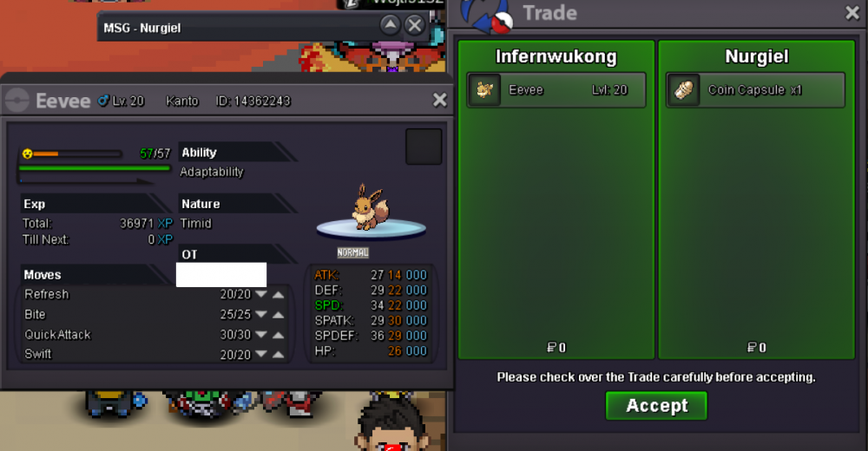
Task: Click the Pokeball icon beside Eevee name
Action: pyautogui.click(x=17, y=101)
